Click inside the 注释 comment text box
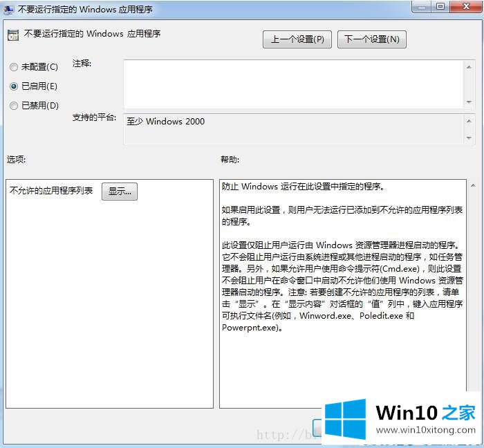484x448 pixels. click(x=294, y=84)
